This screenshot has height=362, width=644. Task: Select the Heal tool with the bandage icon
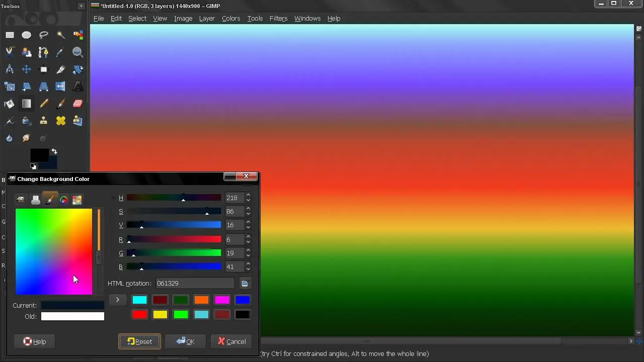pyautogui.click(x=61, y=121)
